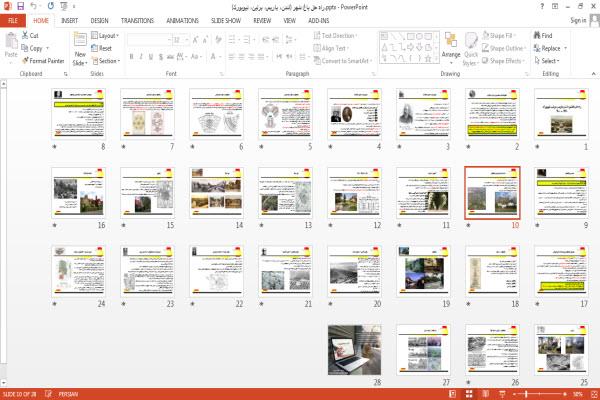Open the font name combo box
The width and height of the screenshot is (600, 400).
tap(149, 40)
